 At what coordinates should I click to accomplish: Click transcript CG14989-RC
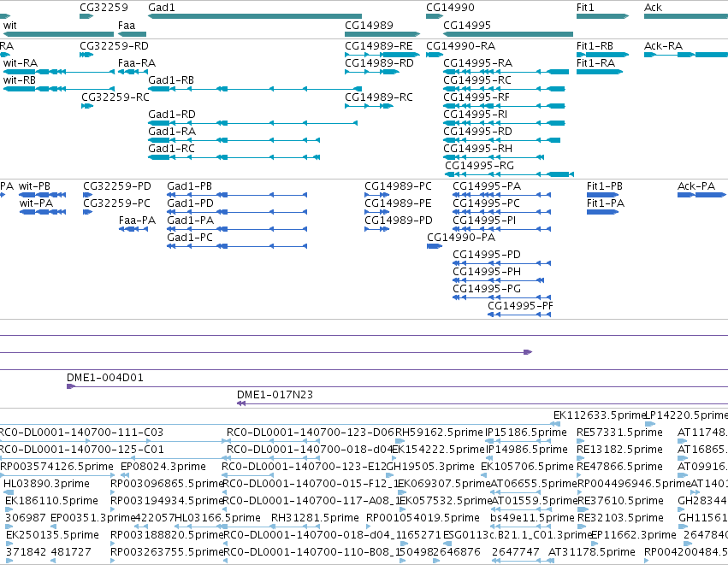379,97
